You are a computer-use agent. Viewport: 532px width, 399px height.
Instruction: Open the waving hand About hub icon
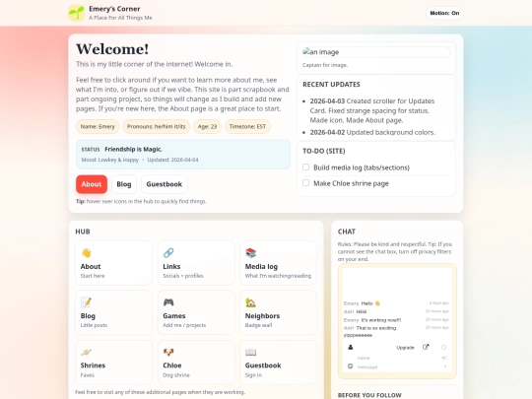click(x=86, y=253)
